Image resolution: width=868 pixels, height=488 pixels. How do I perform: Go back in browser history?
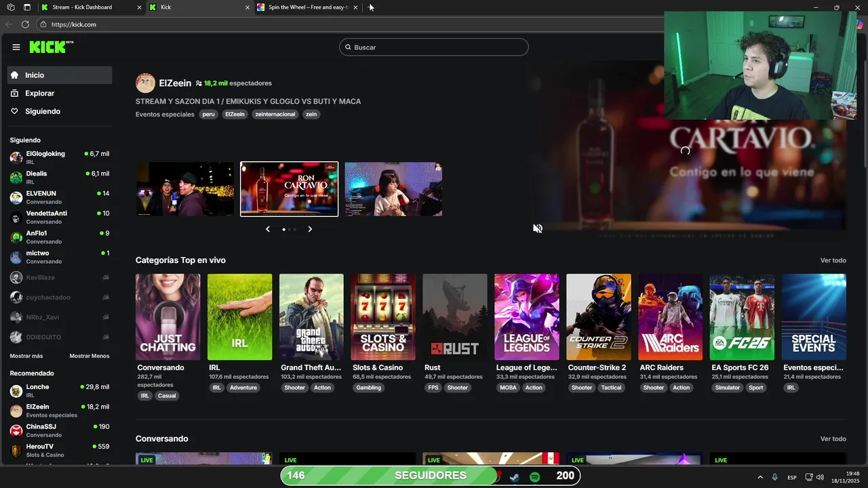(x=9, y=24)
